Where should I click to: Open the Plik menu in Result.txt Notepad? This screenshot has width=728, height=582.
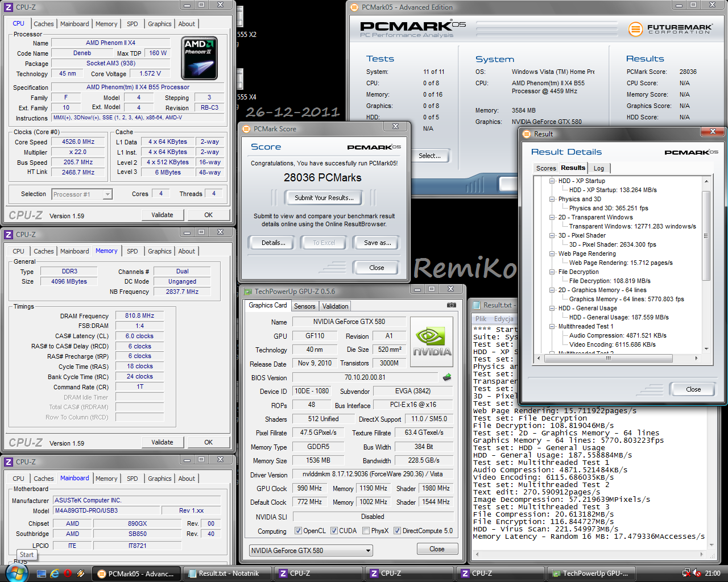[481, 319]
